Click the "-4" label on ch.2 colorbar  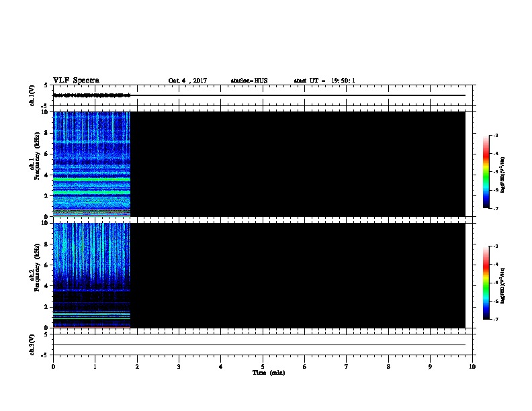coord(496,265)
